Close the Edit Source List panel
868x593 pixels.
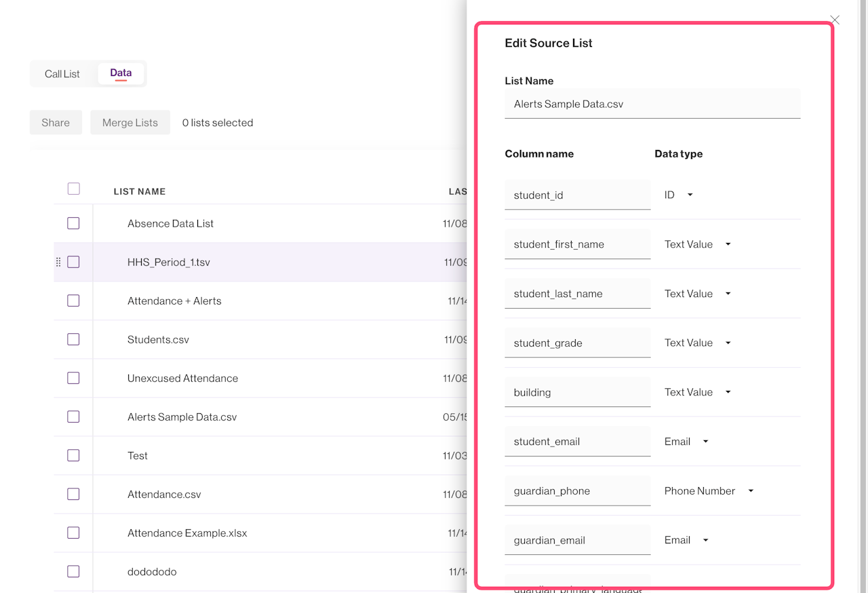pyautogui.click(x=835, y=20)
